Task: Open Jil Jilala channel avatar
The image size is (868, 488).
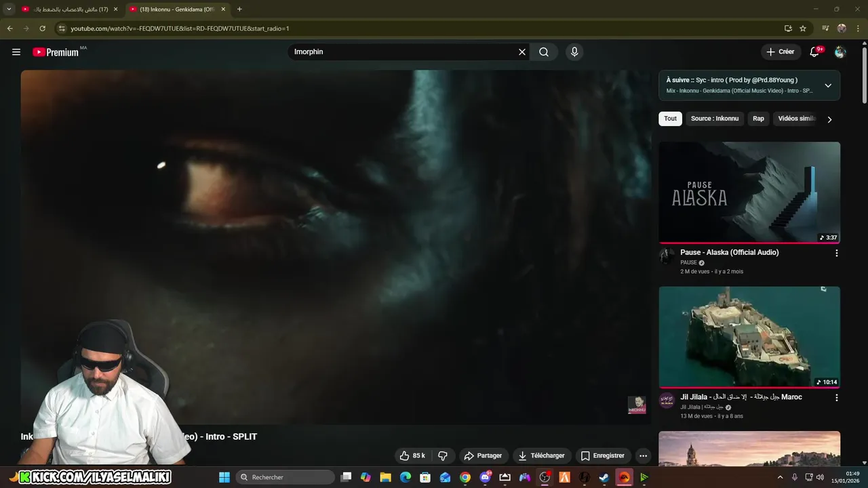Action: [x=667, y=400]
